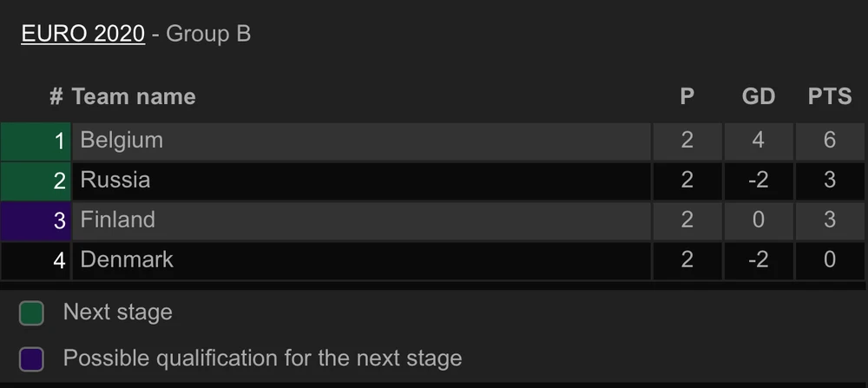Click Belgium's 6 points cell

(x=830, y=141)
